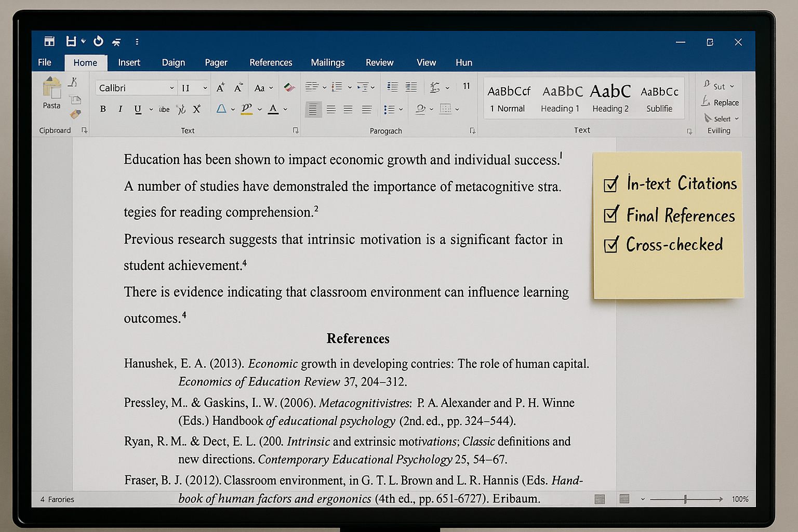Select the left-align paragraph icon
This screenshot has height=532, width=798.
[x=313, y=109]
